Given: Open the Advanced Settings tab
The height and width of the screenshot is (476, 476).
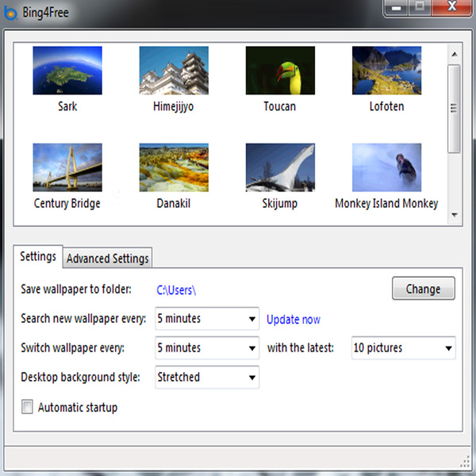Looking at the screenshot, I should [x=107, y=259].
